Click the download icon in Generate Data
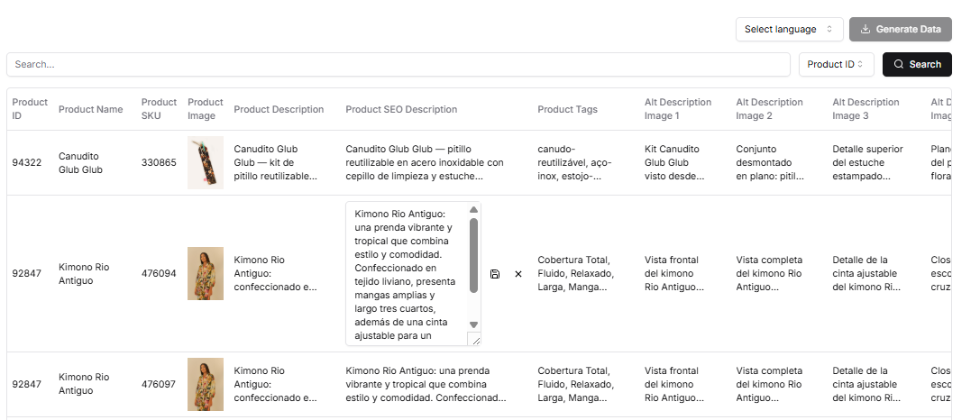The height and width of the screenshot is (420, 980). click(866, 30)
